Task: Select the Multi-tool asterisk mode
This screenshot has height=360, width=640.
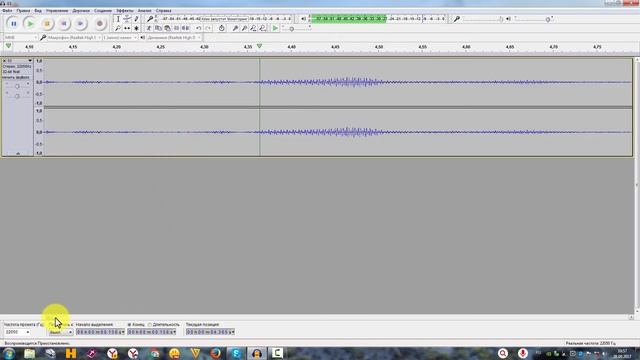Action: pyautogui.click(x=136, y=28)
